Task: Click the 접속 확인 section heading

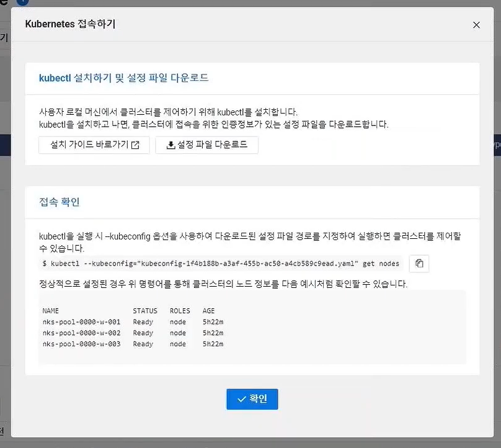Action: pyautogui.click(x=59, y=202)
